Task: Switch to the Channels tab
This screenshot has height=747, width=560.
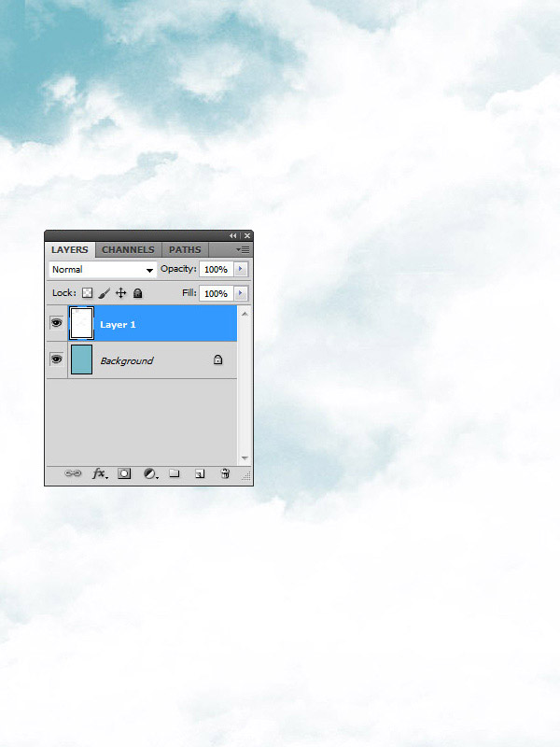Action: 128,250
